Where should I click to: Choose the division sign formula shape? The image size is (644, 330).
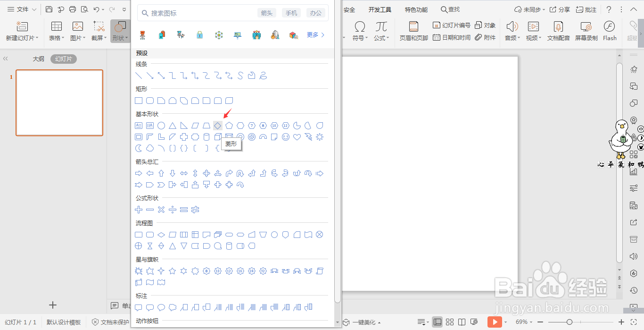pos(173,210)
